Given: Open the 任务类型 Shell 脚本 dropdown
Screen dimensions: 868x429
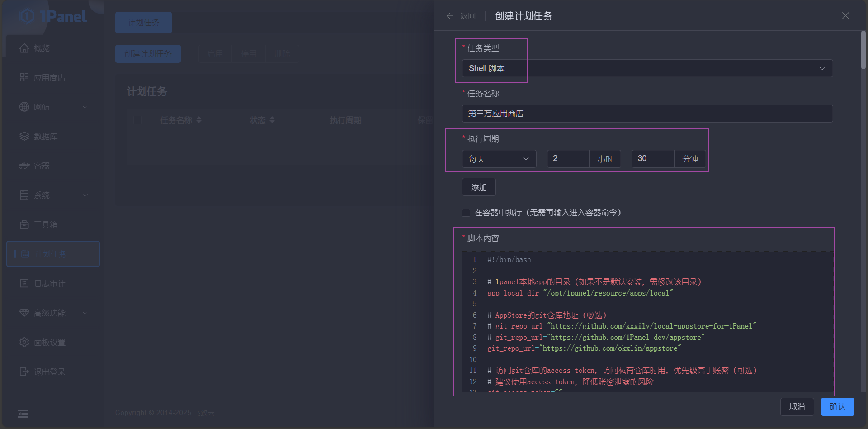Looking at the screenshot, I should click(x=647, y=68).
